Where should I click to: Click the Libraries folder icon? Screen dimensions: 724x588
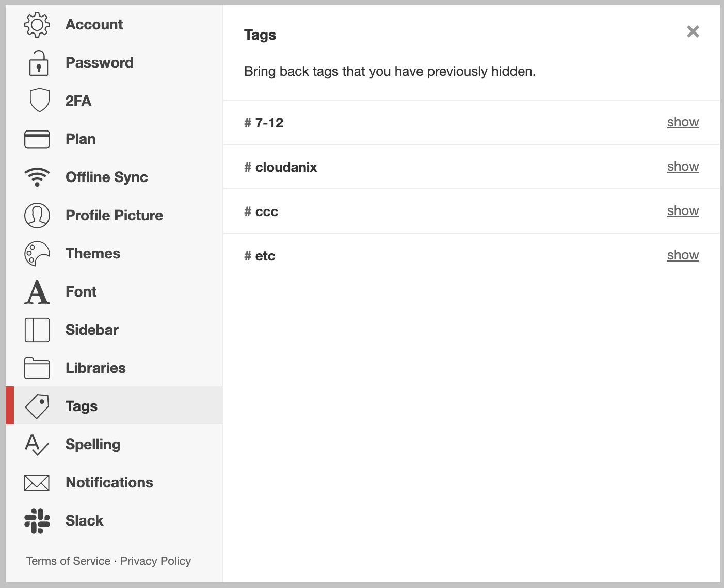tap(37, 368)
